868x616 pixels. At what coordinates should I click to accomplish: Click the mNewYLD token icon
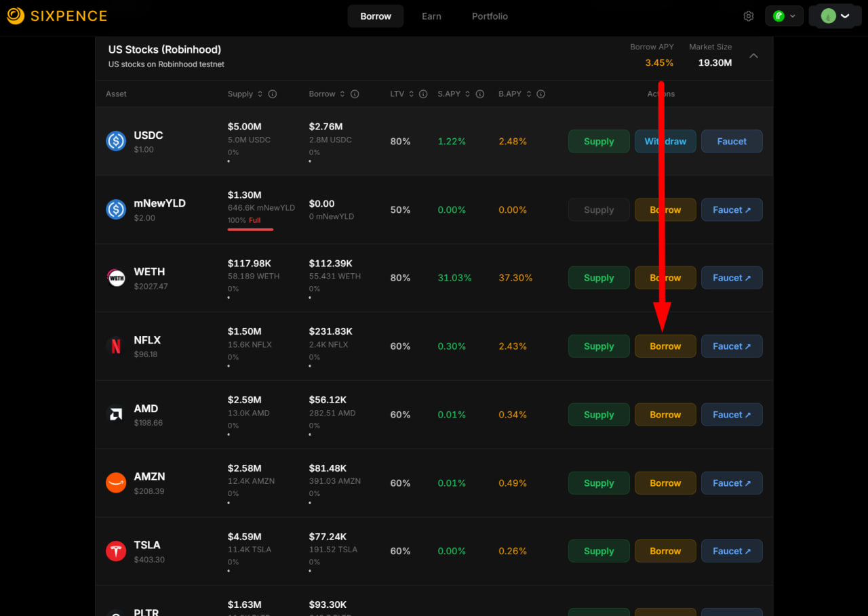[116, 209]
